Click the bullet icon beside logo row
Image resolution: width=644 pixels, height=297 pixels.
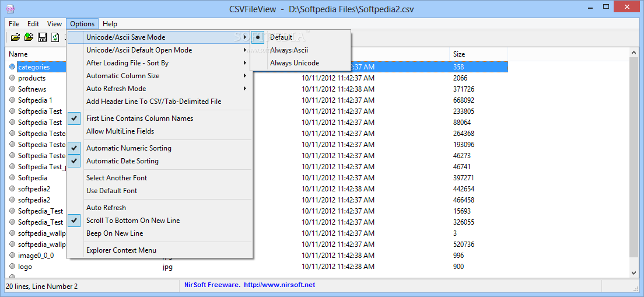pyautogui.click(x=12, y=266)
